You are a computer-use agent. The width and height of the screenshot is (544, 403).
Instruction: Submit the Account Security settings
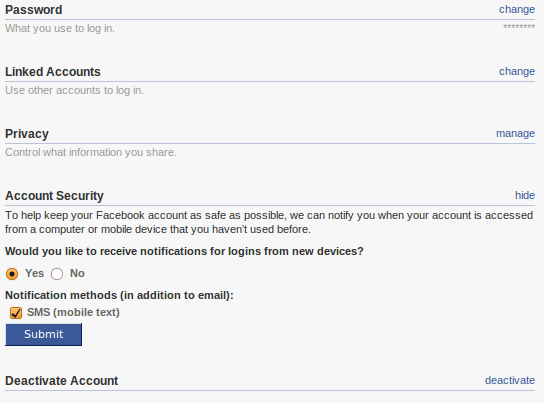[43, 334]
